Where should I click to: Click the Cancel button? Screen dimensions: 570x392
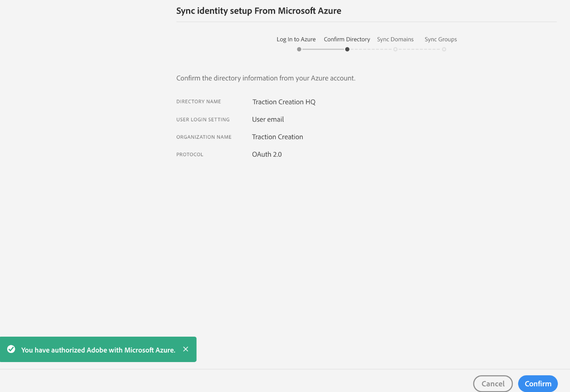coord(493,383)
